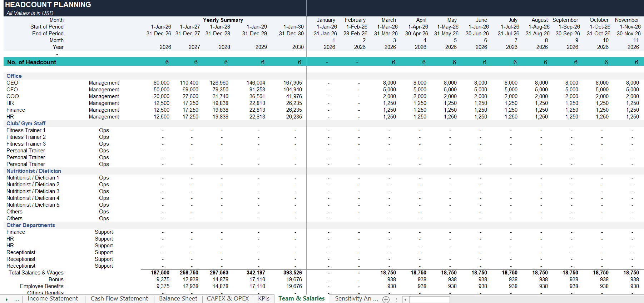This screenshot has width=644, height=303.
Task: Select the CAPEX & OPEX tab
Action: click(228, 299)
